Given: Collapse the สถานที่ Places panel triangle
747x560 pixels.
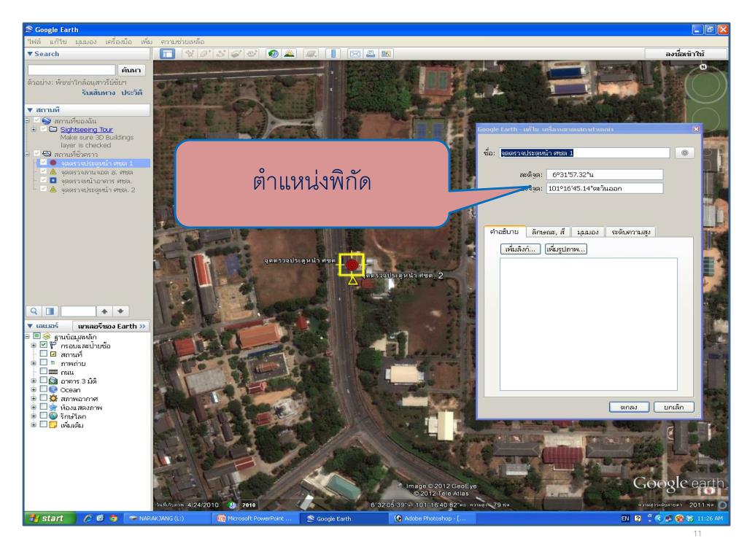Looking at the screenshot, I should pyautogui.click(x=30, y=110).
